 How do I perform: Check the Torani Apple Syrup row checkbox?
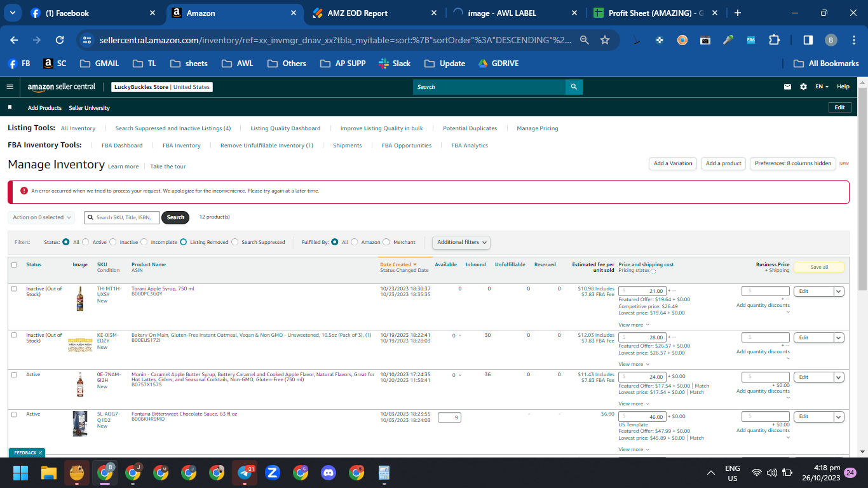click(x=14, y=288)
